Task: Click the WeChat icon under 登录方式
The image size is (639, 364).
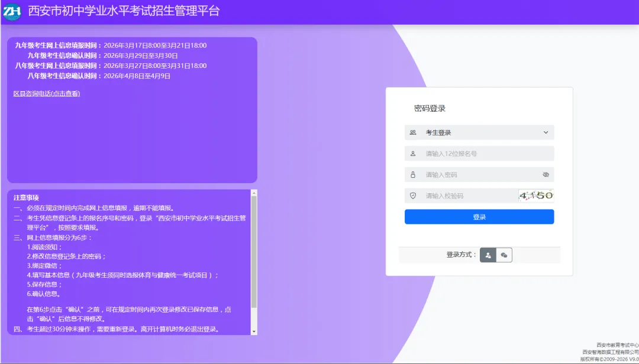Action: 504,255
